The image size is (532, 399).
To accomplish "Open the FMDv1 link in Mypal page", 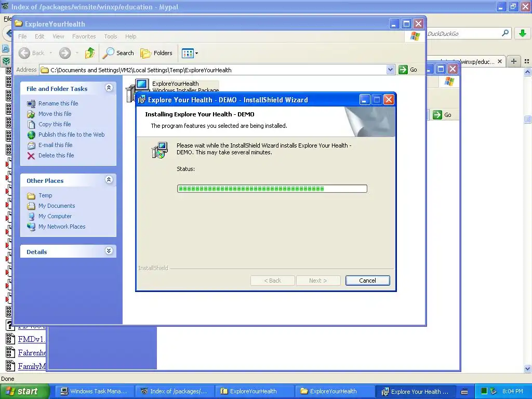I will [32, 339].
